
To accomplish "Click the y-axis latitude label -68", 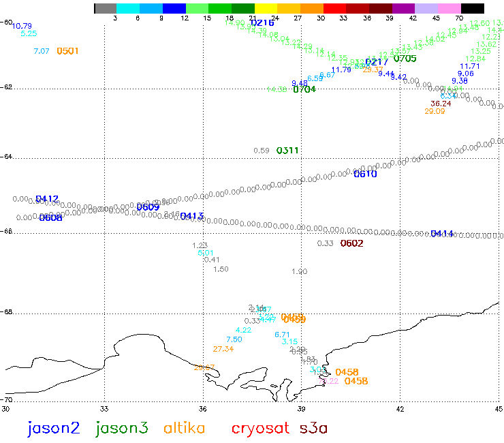I will tap(6, 312).
